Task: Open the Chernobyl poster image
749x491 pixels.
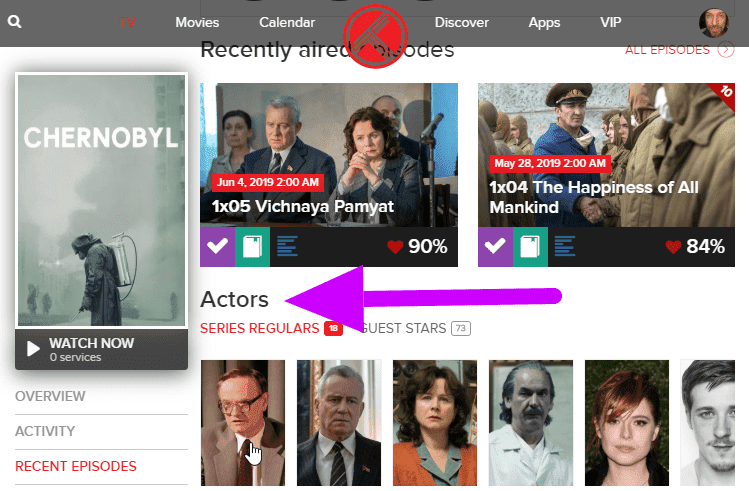Action: click(101, 200)
